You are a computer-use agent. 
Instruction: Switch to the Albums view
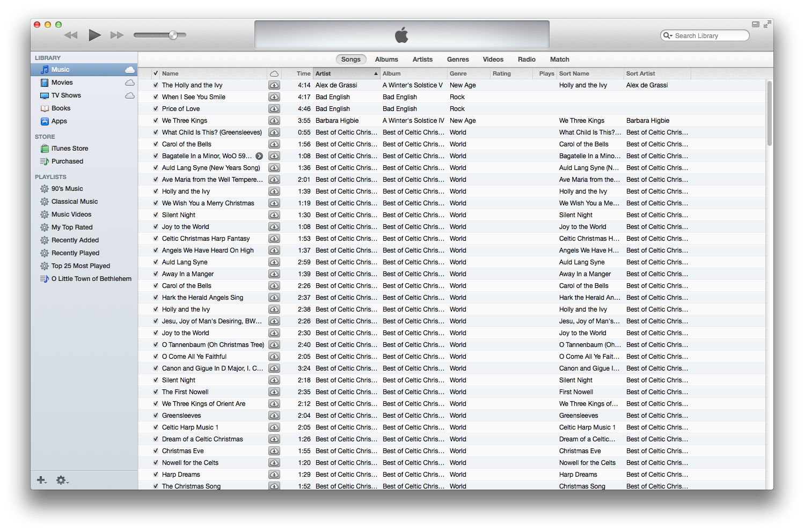point(386,60)
